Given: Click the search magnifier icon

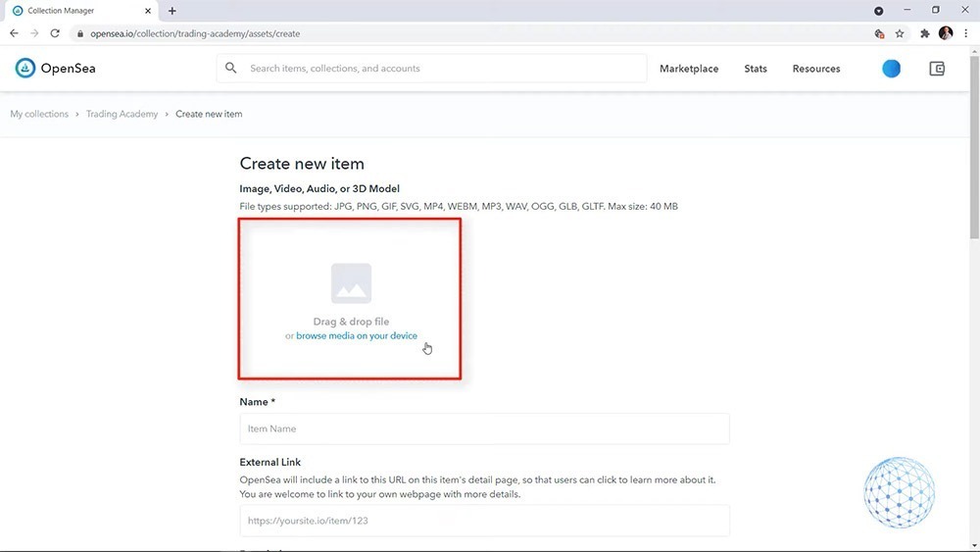Looking at the screenshot, I should pyautogui.click(x=231, y=69).
